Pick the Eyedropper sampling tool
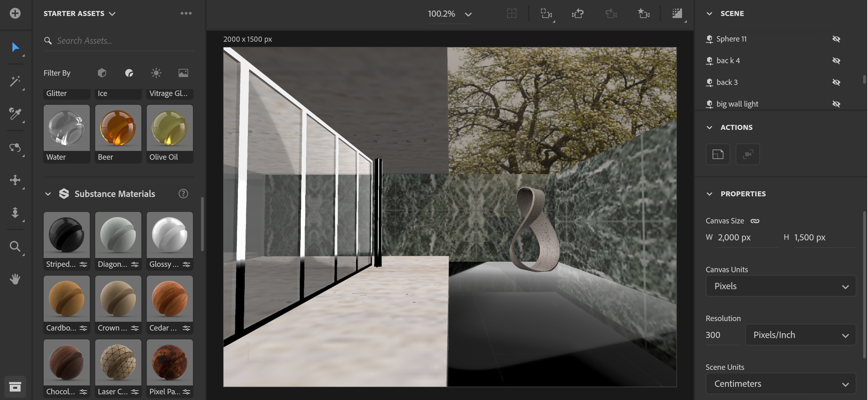The height and width of the screenshot is (400, 868). coord(14,114)
